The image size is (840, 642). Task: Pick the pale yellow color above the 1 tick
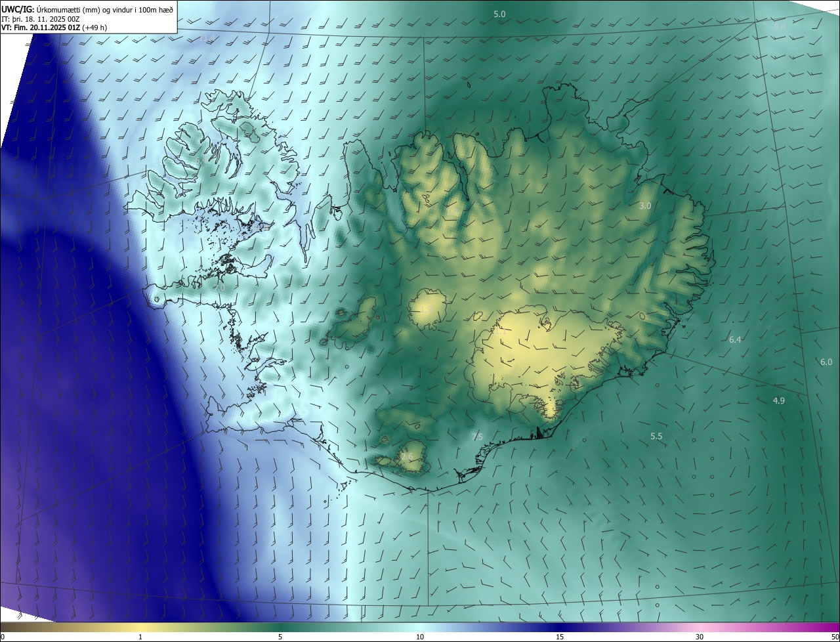140,627
